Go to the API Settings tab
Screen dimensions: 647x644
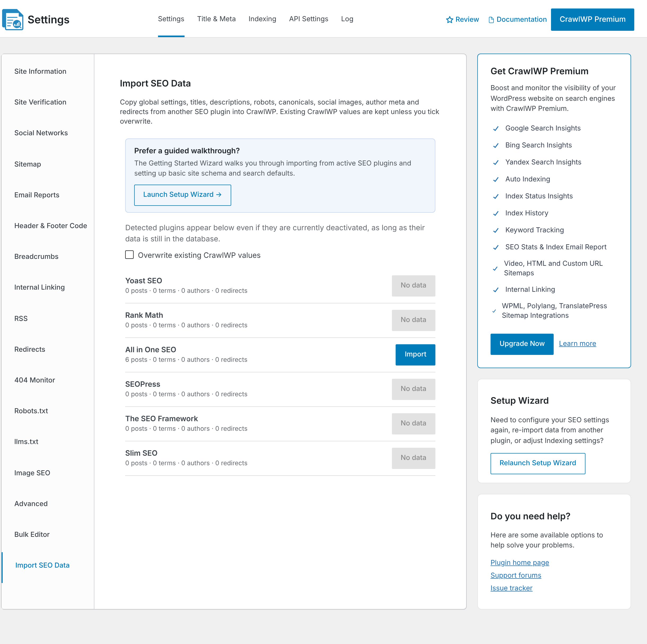tap(308, 19)
